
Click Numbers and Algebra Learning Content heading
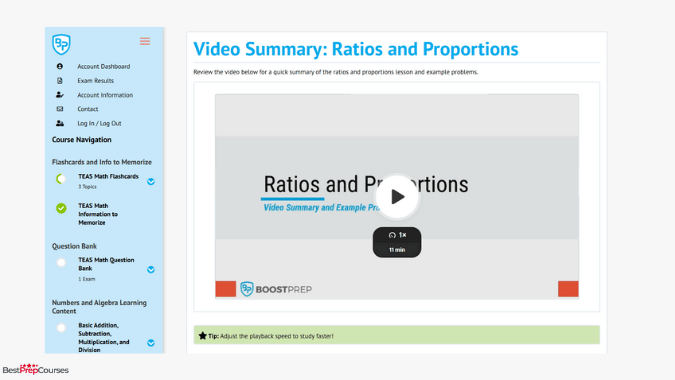coord(99,307)
